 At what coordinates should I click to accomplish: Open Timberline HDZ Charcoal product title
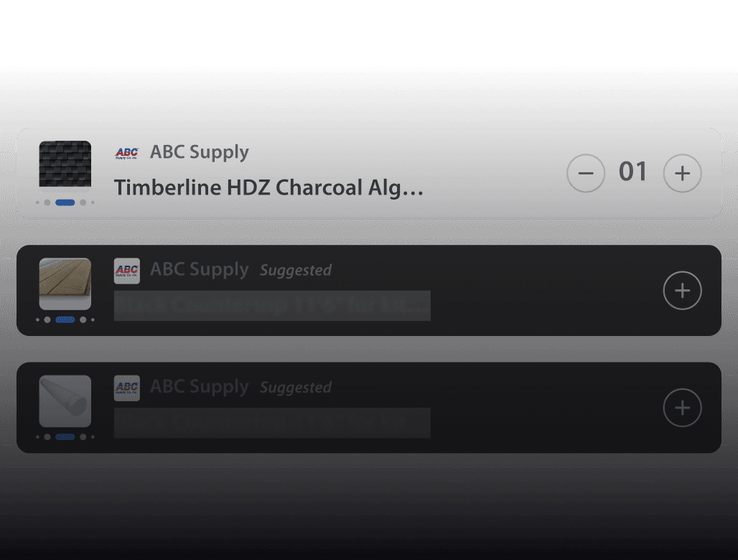coord(268,188)
